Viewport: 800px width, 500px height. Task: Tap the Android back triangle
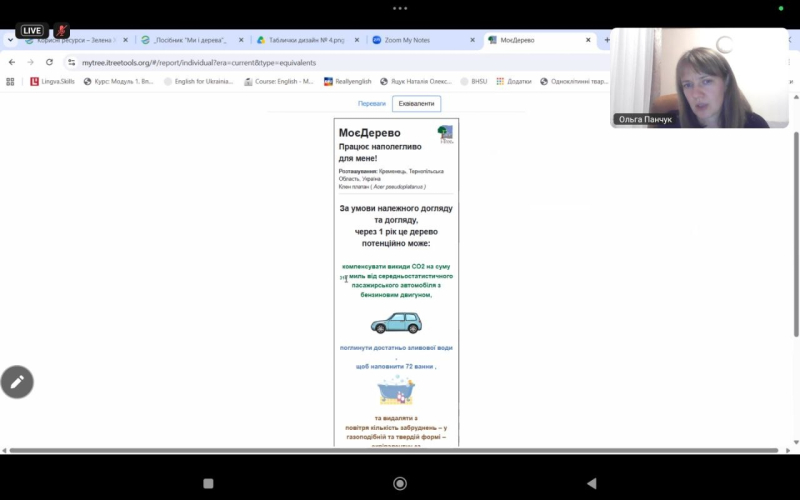coord(591,483)
